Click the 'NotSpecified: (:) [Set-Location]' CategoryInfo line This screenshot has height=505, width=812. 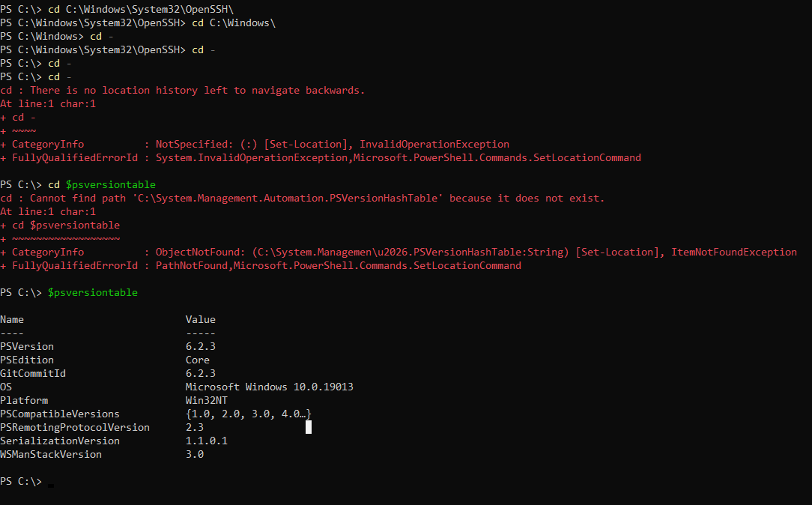[255, 144]
